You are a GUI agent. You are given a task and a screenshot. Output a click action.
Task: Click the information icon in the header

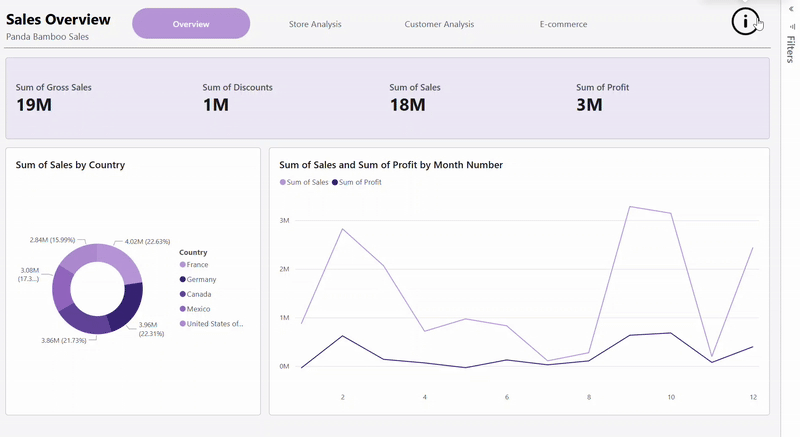(x=745, y=22)
